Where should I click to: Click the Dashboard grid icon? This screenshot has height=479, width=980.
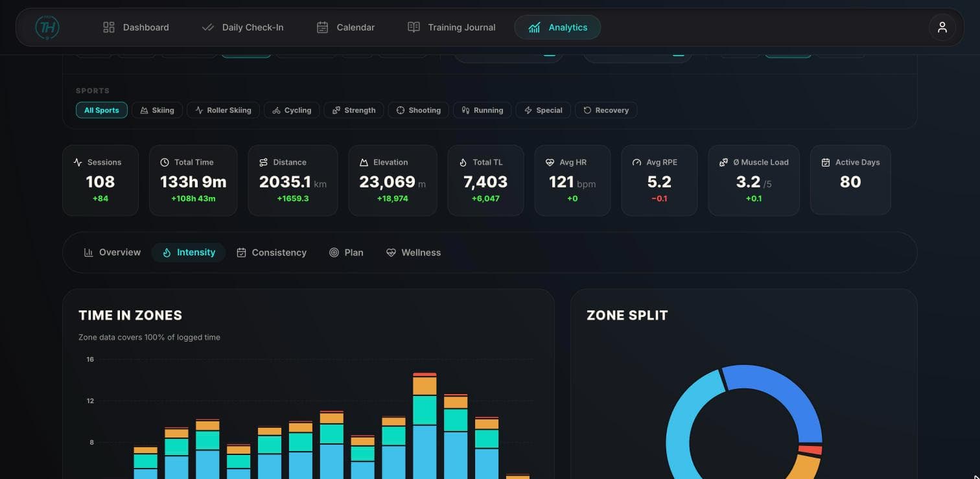(x=109, y=27)
